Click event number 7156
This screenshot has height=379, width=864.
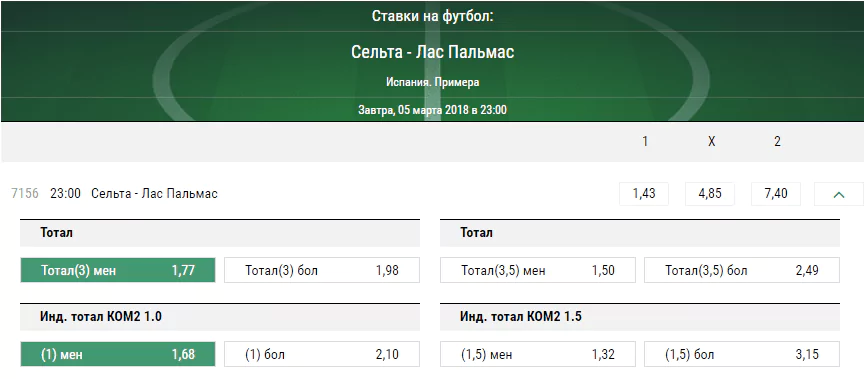tap(25, 194)
